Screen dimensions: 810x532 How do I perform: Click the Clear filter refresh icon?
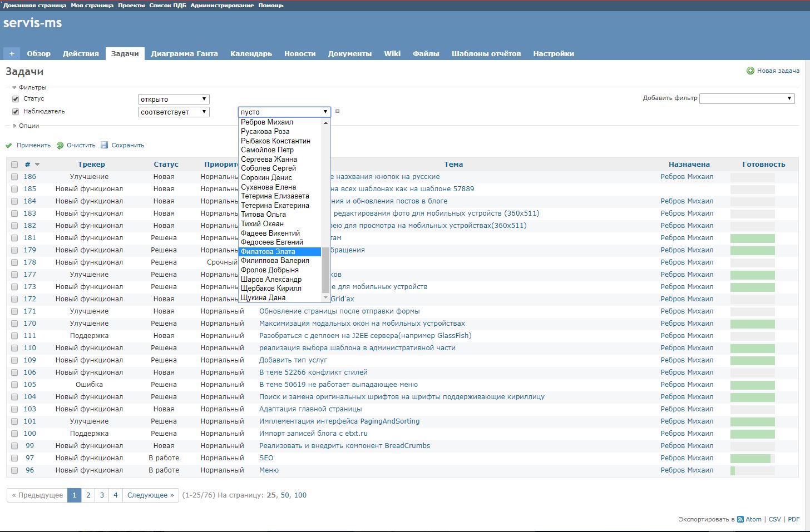pyautogui.click(x=60, y=146)
